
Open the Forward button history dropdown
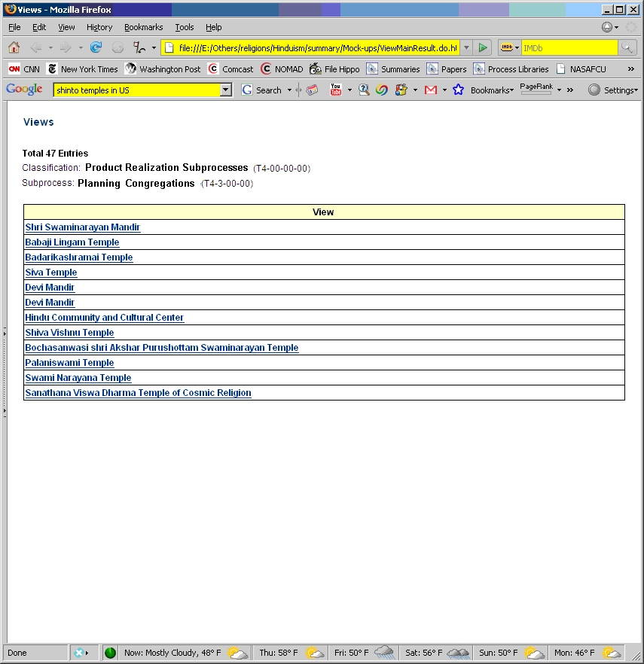[81, 48]
